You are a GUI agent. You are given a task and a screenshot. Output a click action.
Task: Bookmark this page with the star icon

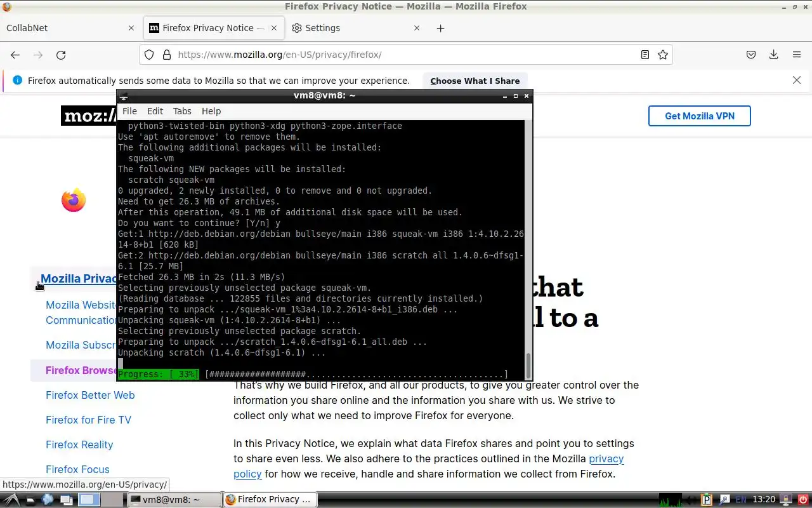click(663, 55)
